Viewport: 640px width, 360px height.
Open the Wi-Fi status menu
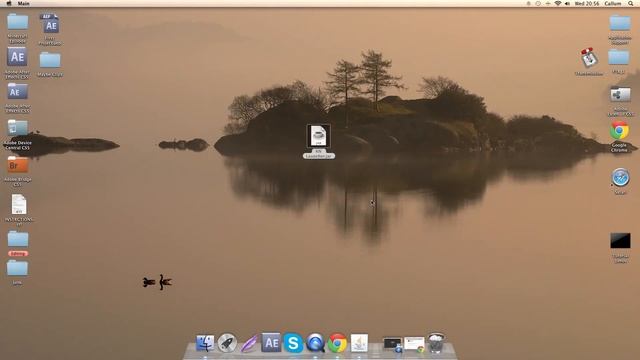point(558,3)
